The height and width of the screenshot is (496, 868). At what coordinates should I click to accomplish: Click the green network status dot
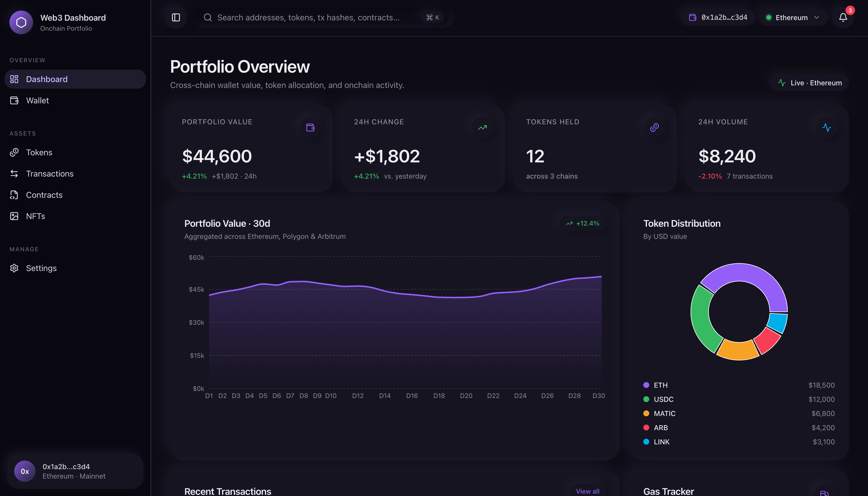[x=769, y=17]
